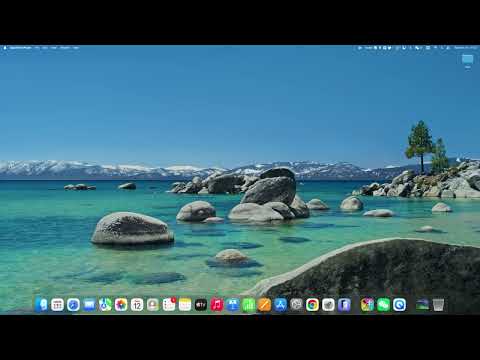Click the blue Q icon beside WeChat
Screen dimensions: 480x360
[400, 305]
